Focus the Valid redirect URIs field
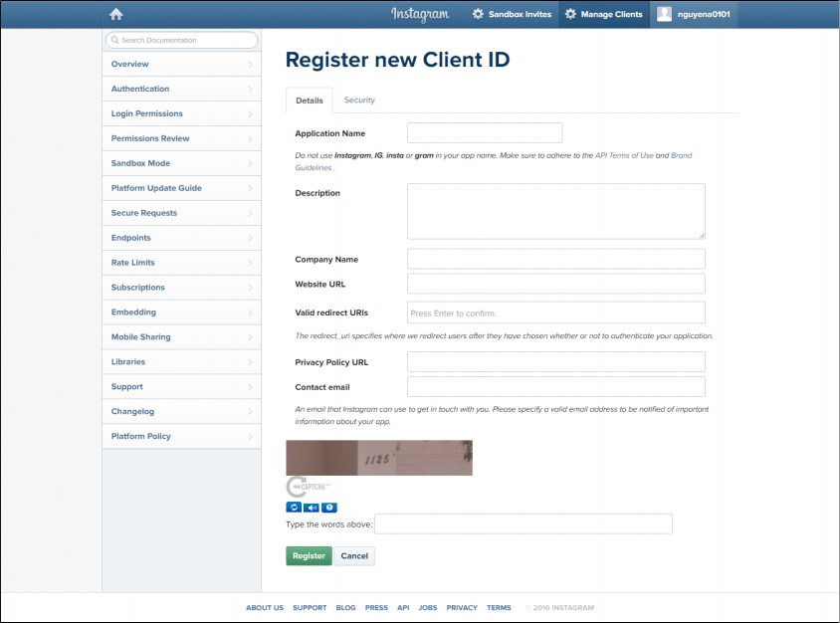840x623 pixels. coord(556,312)
